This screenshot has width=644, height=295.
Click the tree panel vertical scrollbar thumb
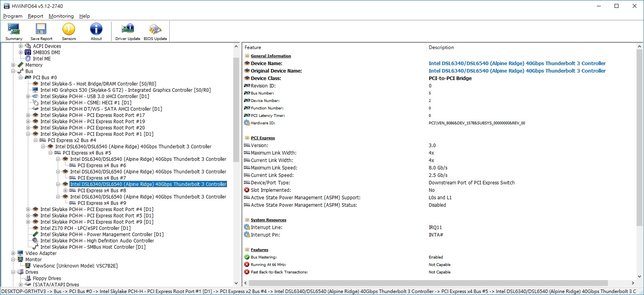[236, 110]
